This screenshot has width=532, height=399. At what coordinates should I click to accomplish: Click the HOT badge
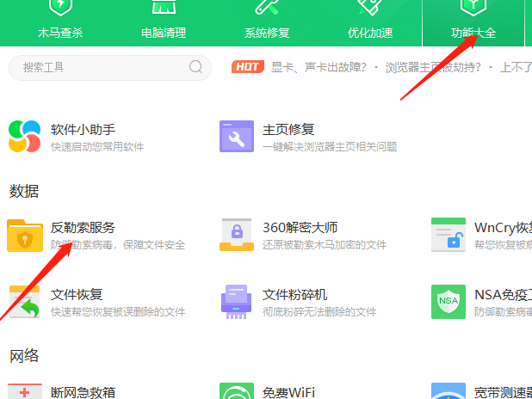248,67
